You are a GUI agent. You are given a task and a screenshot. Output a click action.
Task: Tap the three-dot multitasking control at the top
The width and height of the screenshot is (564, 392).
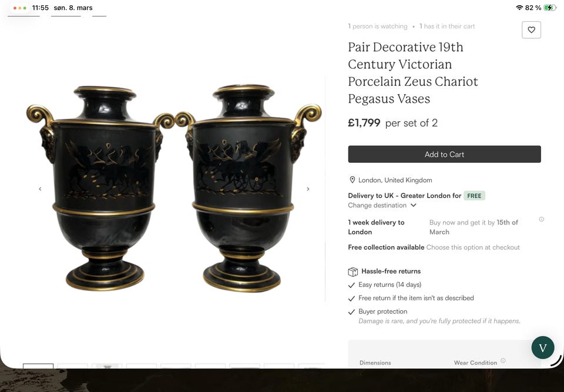[20, 8]
